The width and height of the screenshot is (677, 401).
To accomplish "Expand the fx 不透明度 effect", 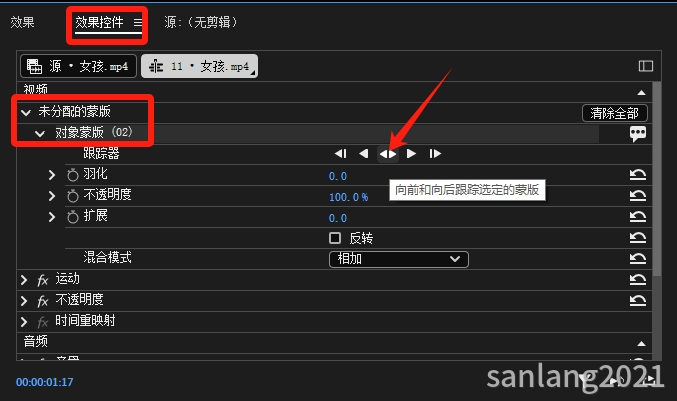I will [x=24, y=301].
